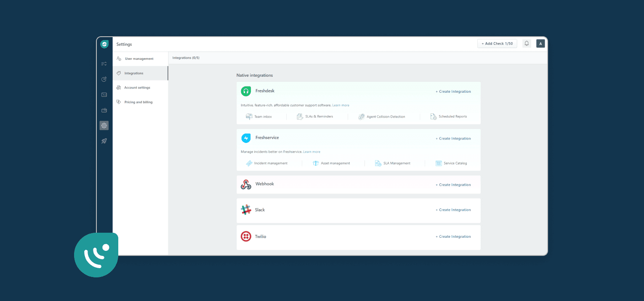Screen dimensions: 644x301
Task: Open the reports pie chart sidebar icon
Action: [104, 79]
